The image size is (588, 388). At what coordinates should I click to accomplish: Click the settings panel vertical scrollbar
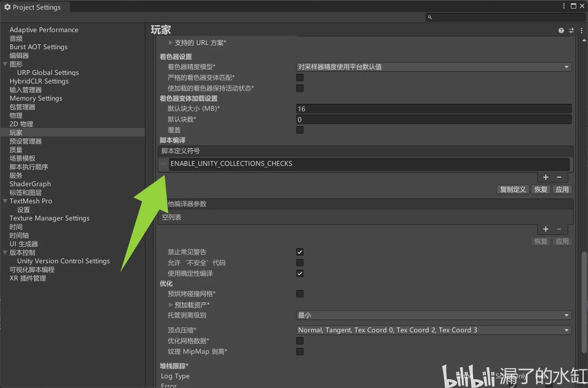[x=584, y=302]
